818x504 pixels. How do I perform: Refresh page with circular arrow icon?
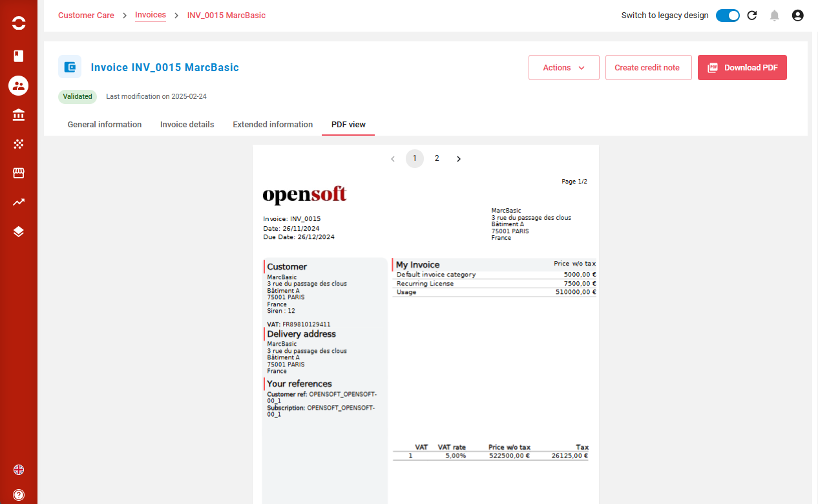click(752, 16)
